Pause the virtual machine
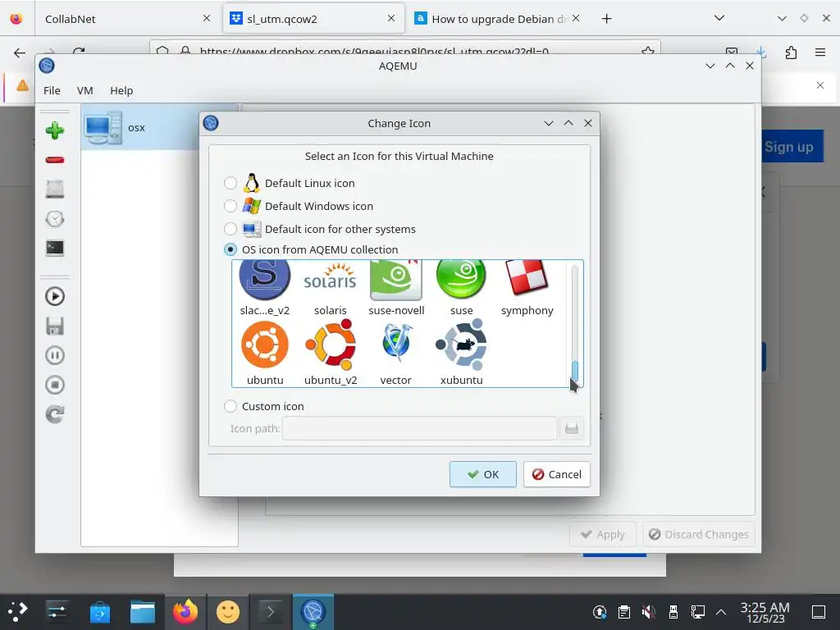 point(55,355)
